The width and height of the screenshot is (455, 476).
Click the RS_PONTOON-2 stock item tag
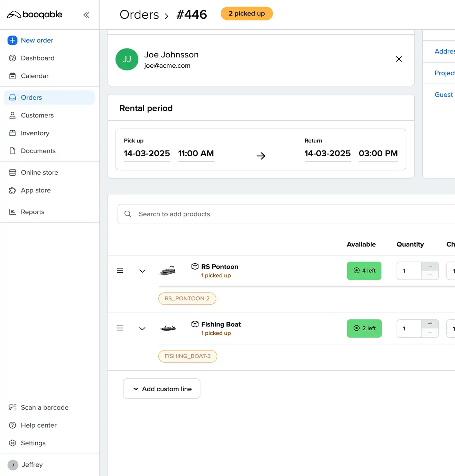coord(187,299)
